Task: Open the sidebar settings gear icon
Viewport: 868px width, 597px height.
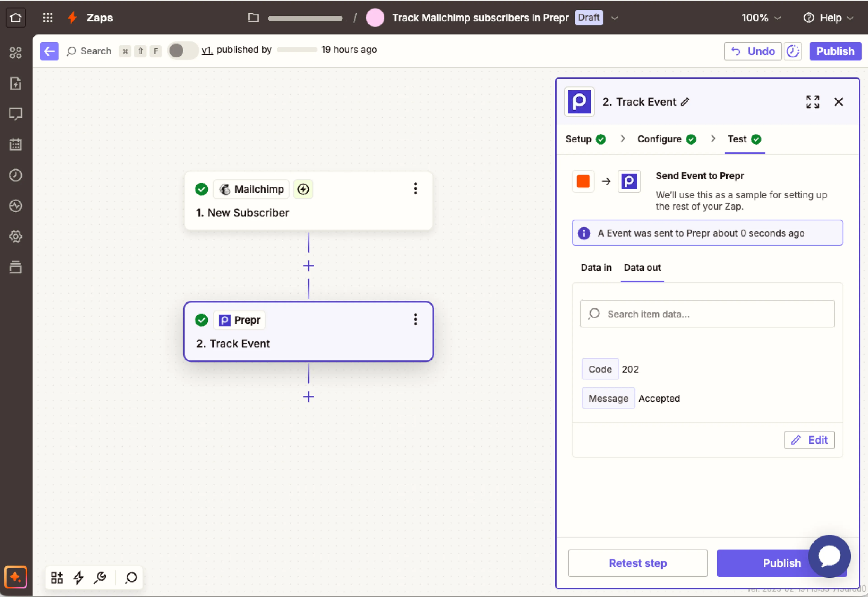Action: tap(16, 236)
